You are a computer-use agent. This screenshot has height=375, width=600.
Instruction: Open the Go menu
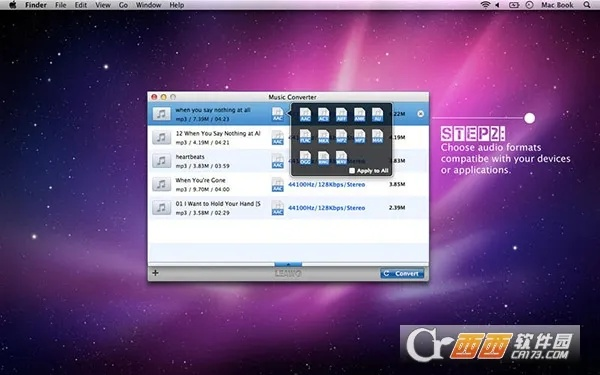[123, 5]
